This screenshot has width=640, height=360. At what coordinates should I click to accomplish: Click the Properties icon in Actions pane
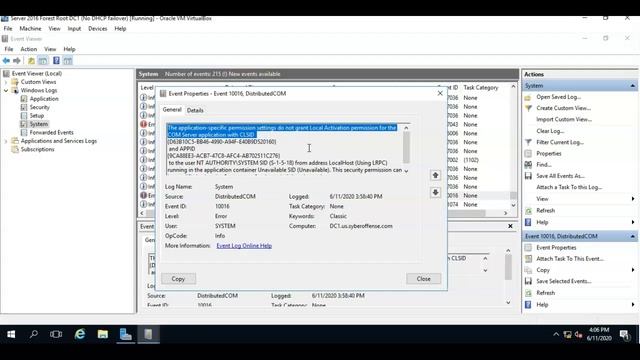point(528,153)
